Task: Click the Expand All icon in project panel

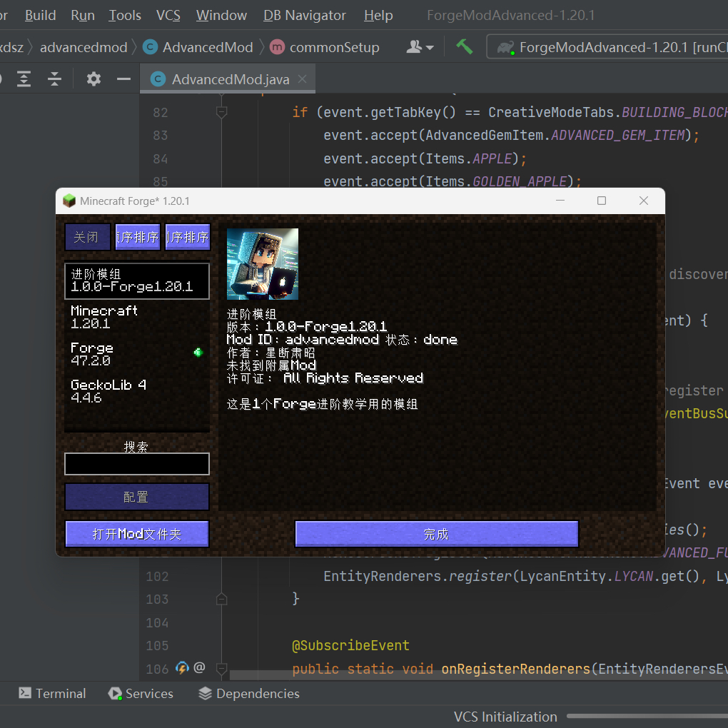Action: coord(24,79)
